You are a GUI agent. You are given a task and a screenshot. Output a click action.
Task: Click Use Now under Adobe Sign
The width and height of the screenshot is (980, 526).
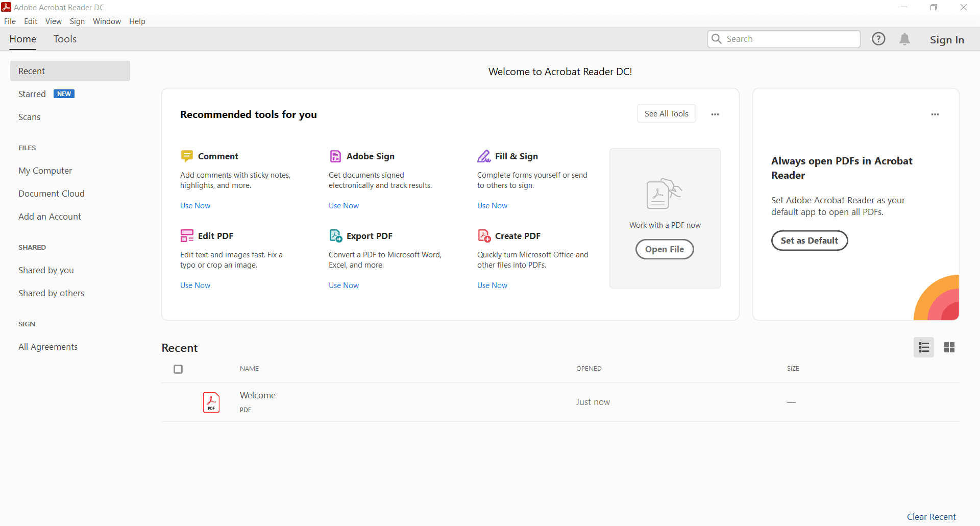click(344, 205)
